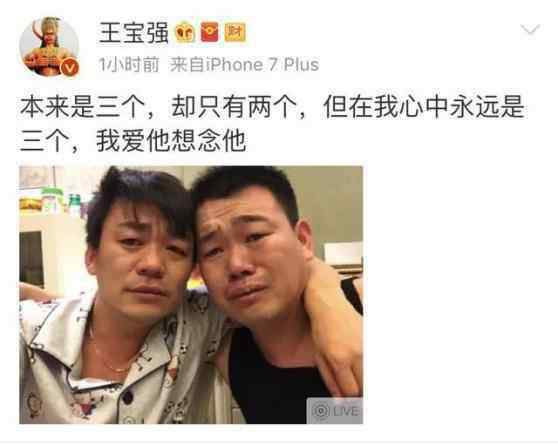
Task: Click the "LIVE" label on the photo
Action: point(346,411)
